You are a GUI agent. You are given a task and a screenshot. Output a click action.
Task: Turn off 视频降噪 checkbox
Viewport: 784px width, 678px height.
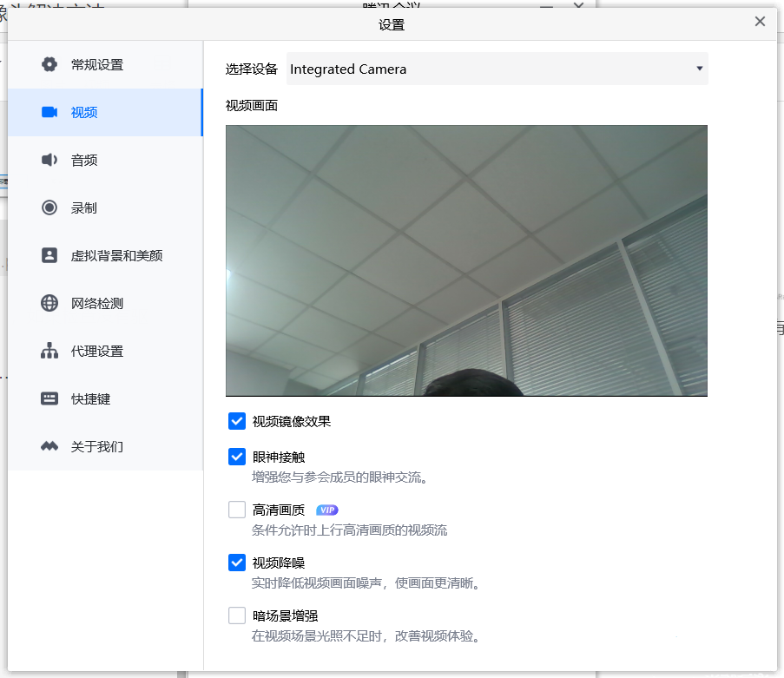(237, 563)
